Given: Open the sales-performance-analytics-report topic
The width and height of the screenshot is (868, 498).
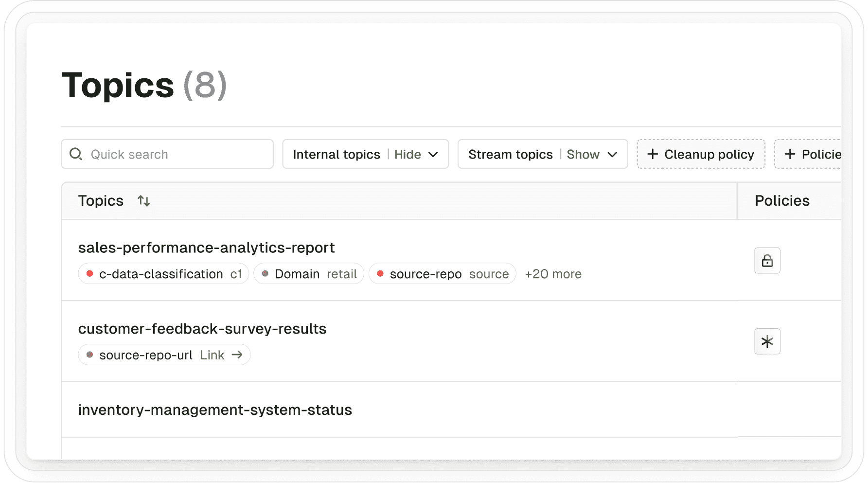Looking at the screenshot, I should click(206, 248).
